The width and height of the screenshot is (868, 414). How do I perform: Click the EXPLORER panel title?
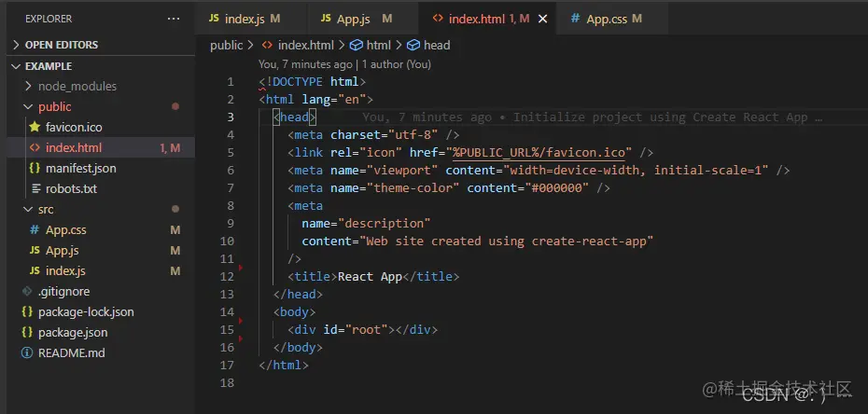[x=49, y=19]
